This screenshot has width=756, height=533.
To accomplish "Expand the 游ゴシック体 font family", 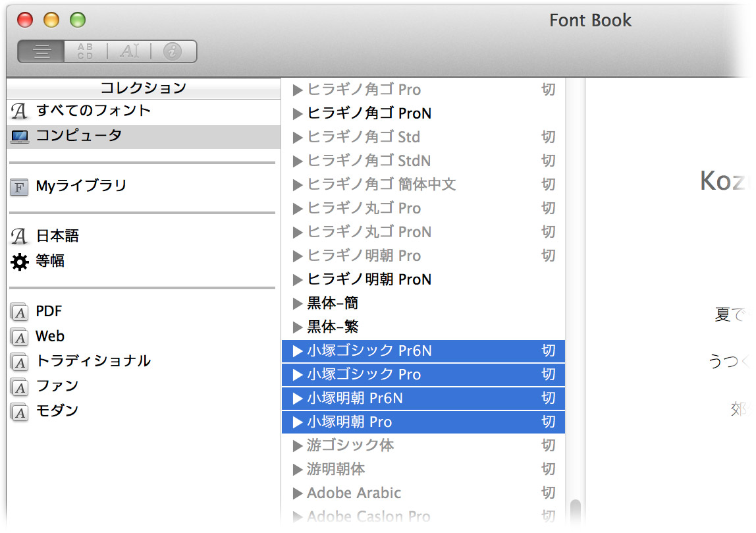I will click(298, 446).
